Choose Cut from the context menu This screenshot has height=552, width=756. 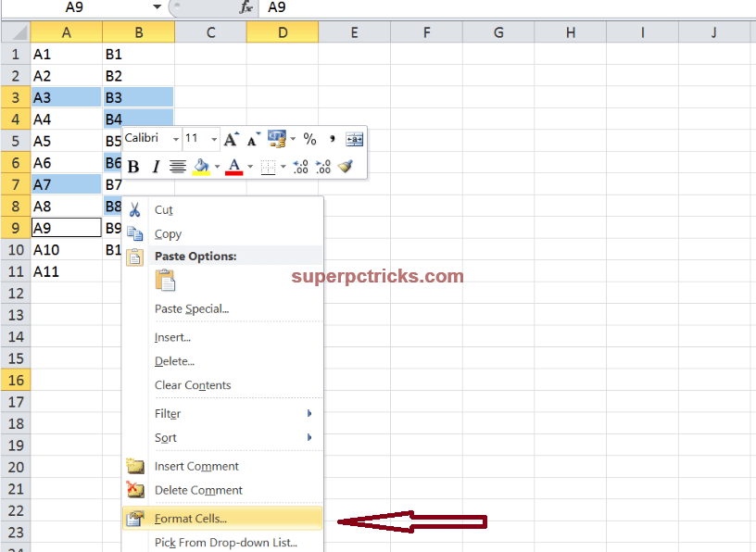point(222,209)
